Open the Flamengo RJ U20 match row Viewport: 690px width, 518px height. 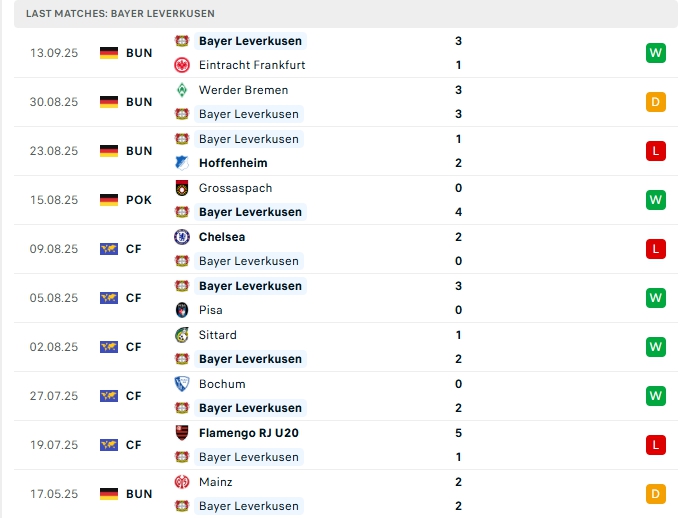point(346,445)
